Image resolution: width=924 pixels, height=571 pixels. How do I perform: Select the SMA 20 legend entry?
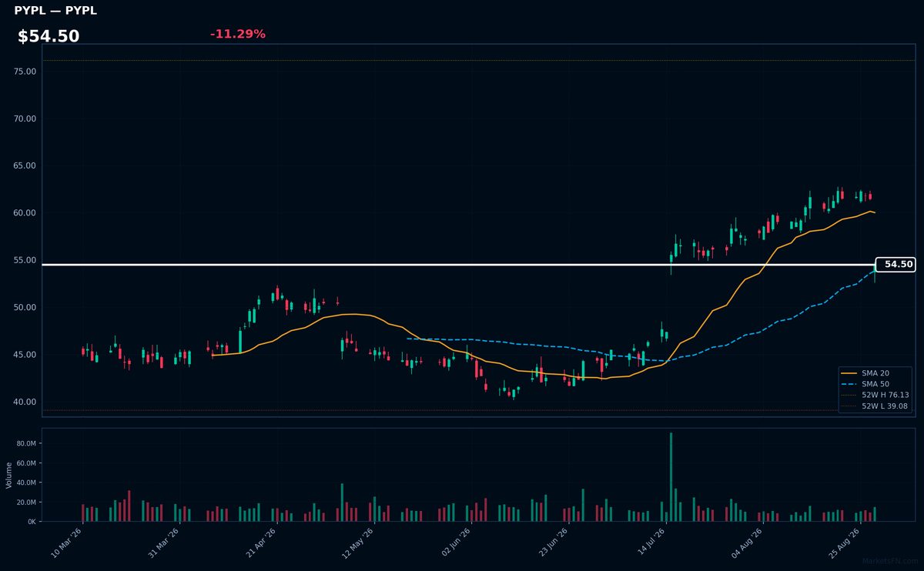coord(875,373)
